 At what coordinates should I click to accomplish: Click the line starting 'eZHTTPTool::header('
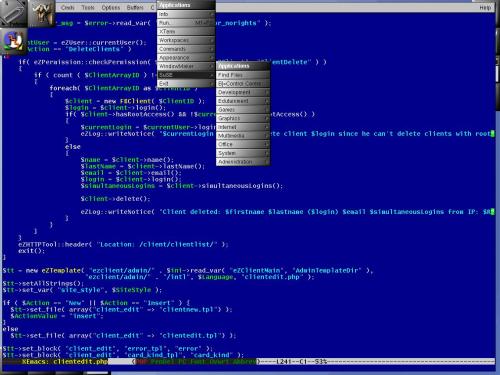(x=123, y=244)
